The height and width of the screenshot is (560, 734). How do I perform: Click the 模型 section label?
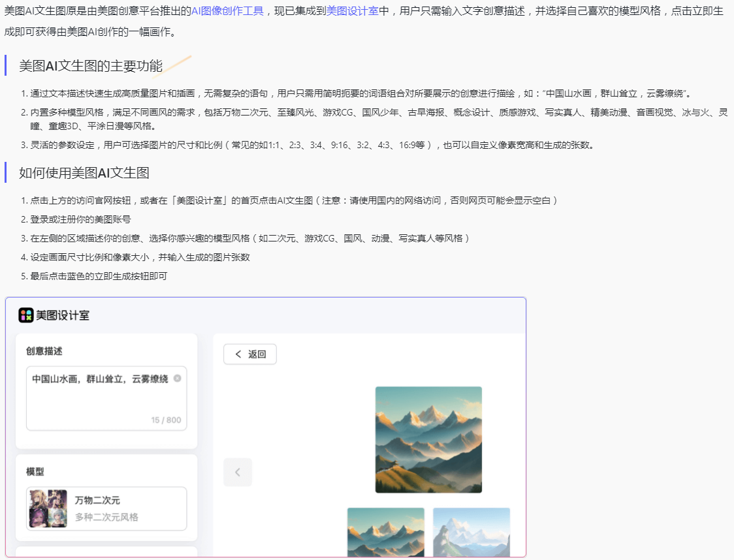tap(35, 472)
